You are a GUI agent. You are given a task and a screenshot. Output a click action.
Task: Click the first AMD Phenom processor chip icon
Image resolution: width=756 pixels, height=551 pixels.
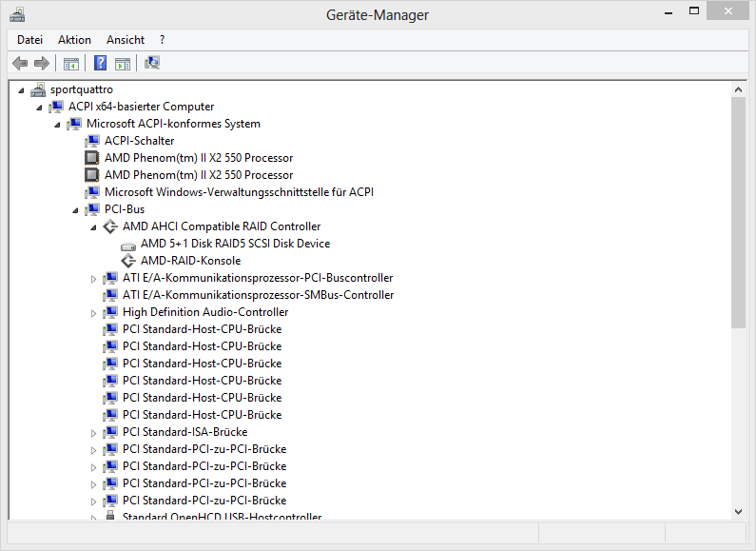point(92,158)
